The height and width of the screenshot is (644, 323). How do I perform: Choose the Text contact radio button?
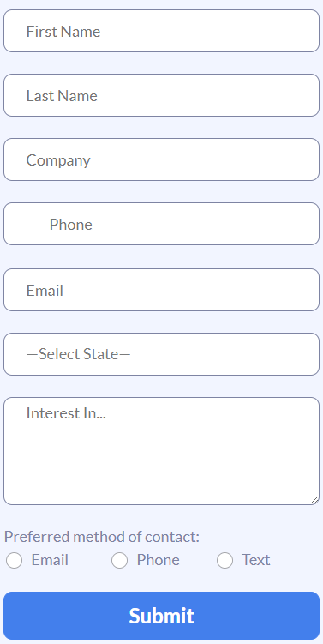pyautogui.click(x=225, y=560)
